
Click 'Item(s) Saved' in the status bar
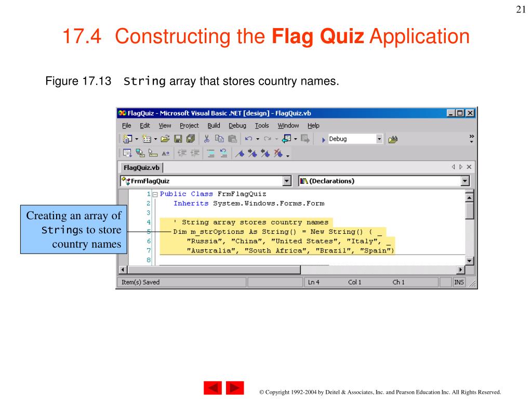[140, 282]
